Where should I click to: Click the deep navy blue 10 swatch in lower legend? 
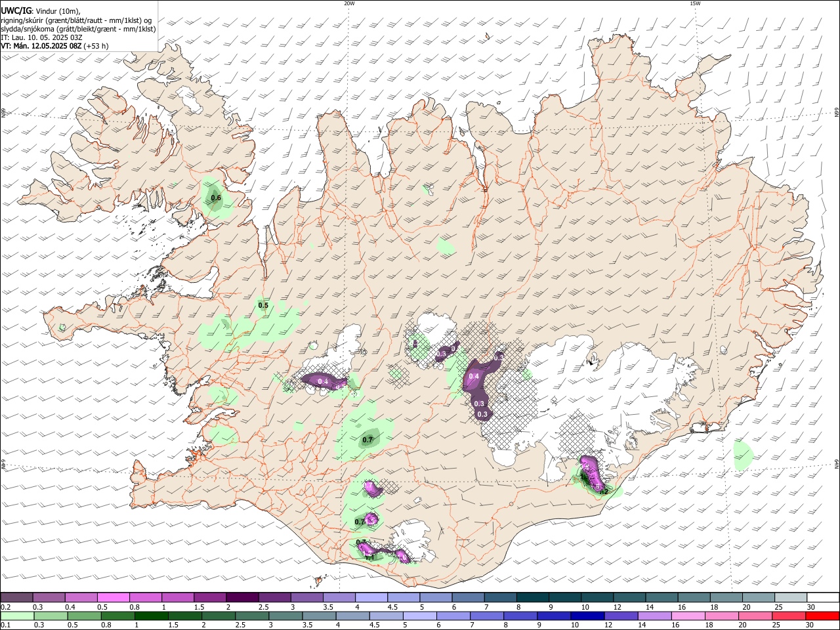(588, 616)
